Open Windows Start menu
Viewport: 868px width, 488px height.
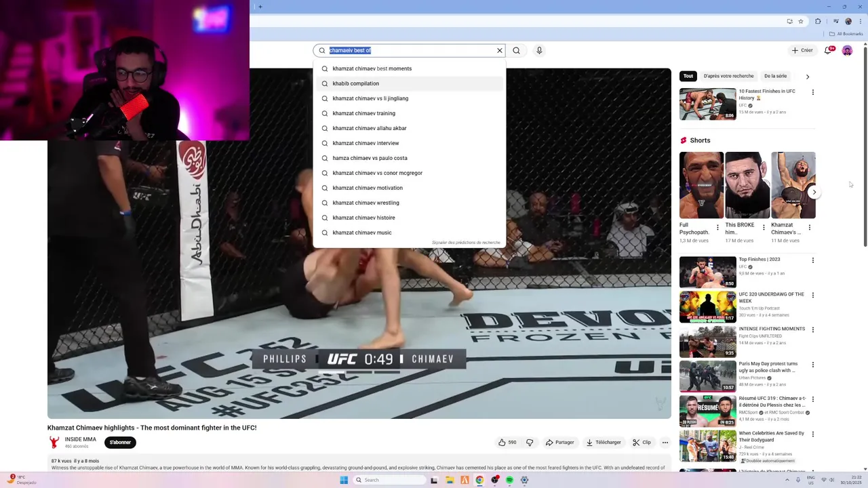[344, 480]
